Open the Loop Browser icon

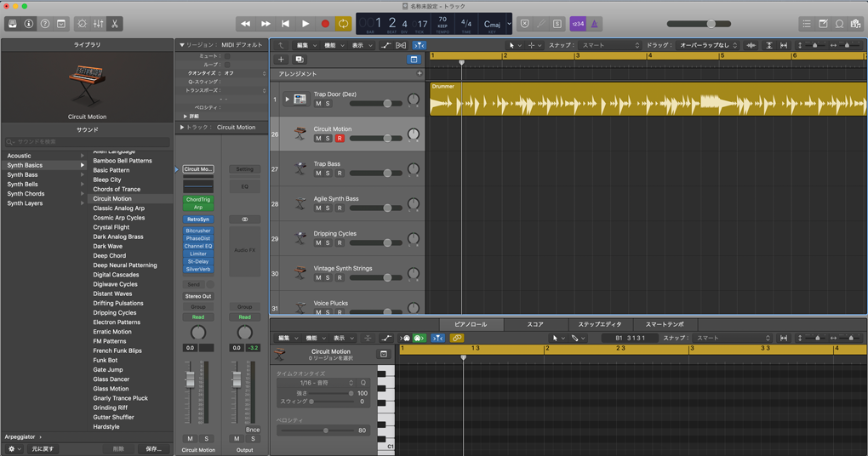(839, 24)
